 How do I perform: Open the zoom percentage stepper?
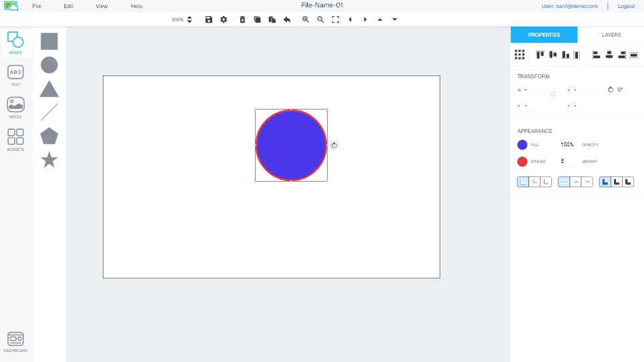[x=190, y=19]
